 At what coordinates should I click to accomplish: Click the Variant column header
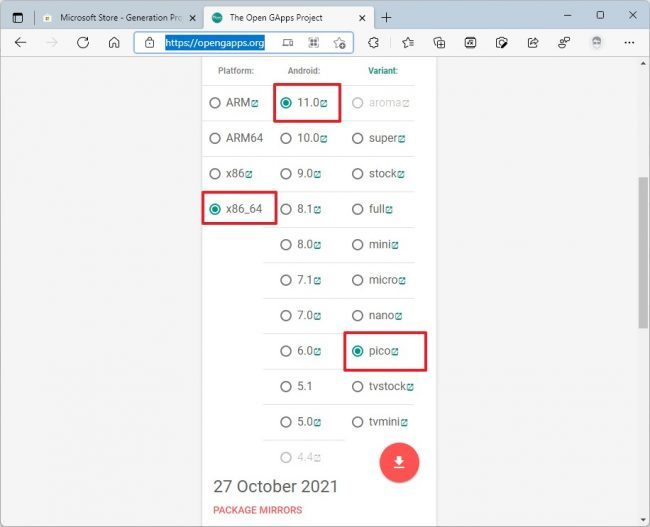383,71
